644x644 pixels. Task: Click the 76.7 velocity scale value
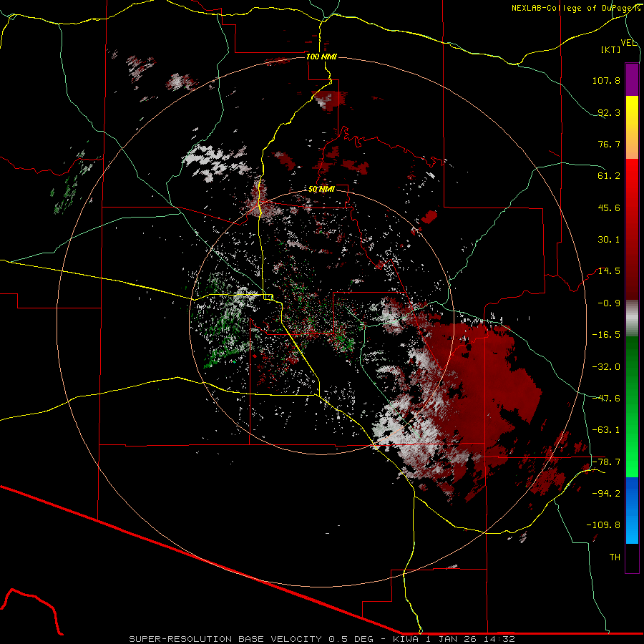pyautogui.click(x=609, y=144)
